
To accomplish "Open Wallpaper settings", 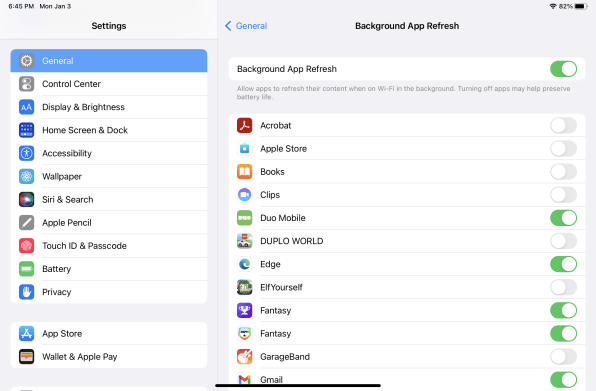I will (x=109, y=176).
